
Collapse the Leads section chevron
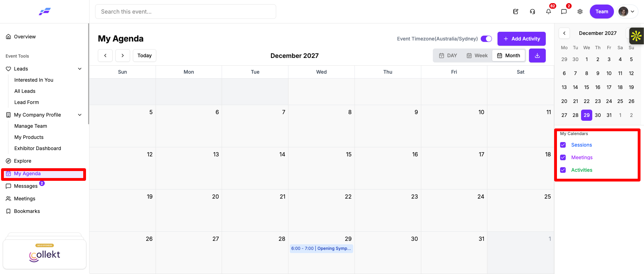[80, 69]
